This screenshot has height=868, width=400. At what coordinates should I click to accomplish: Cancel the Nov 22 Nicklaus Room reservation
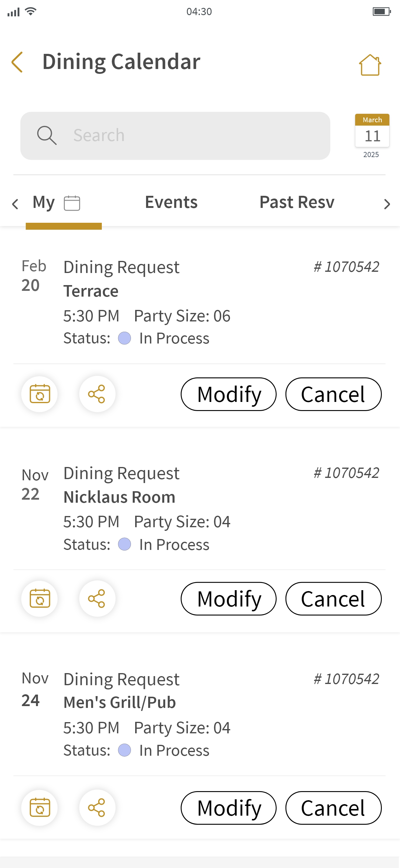[333, 598]
